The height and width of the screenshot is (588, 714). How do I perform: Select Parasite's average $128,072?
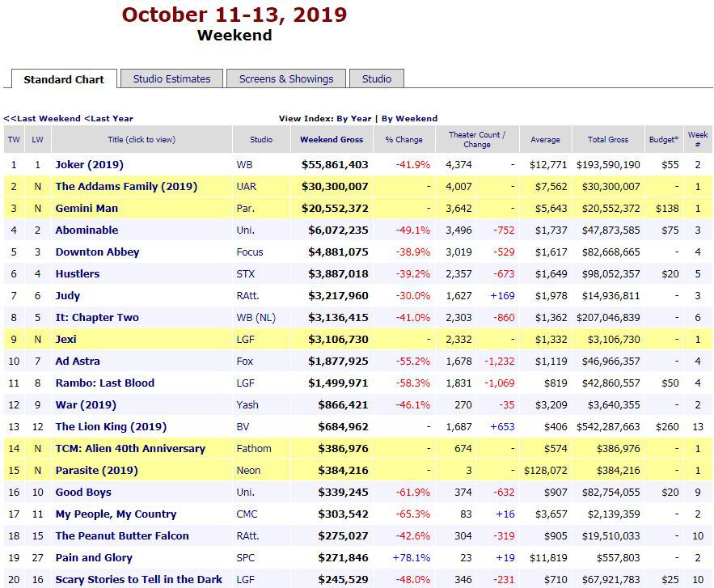click(546, 471)
